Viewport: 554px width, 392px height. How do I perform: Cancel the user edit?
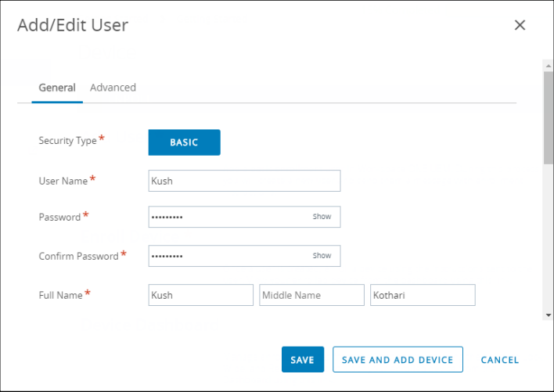point(499,360)
